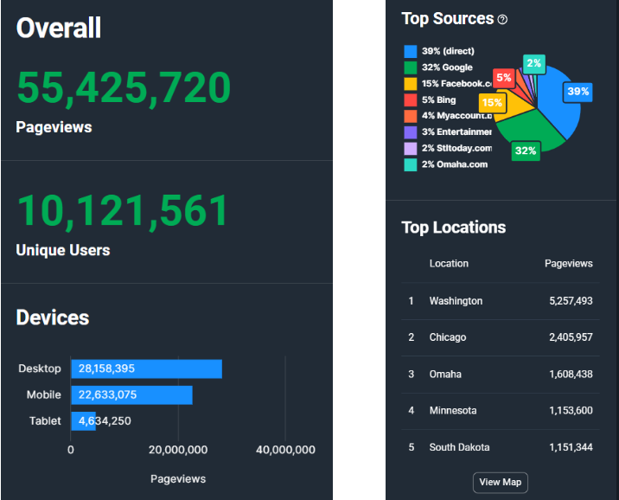Screen dimensions: 619x500
Task: Click the yellow Facebook legend swatch
Action: click(410, 83)
